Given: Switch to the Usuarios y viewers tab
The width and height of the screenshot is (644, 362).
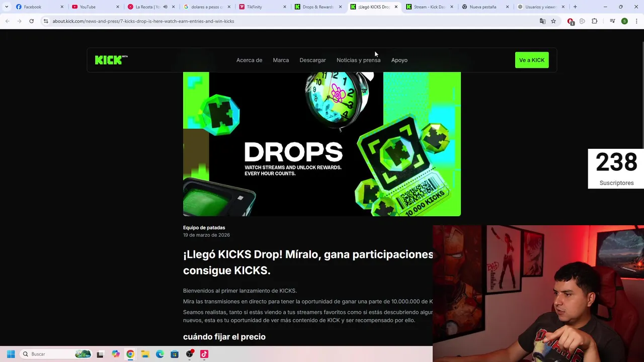Looking at the screenshot, I should [x=541, y=7].
